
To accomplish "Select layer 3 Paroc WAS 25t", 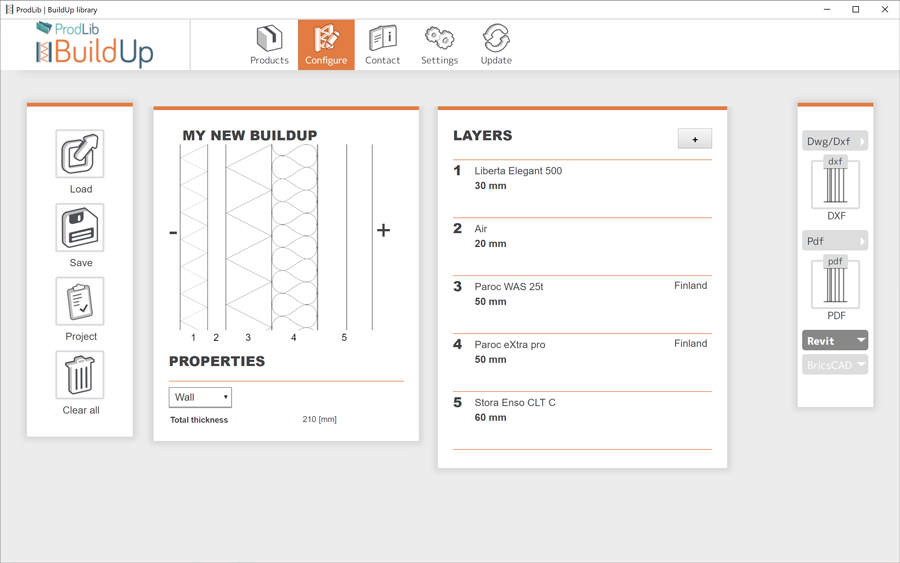I will click(x=582, y=304).
